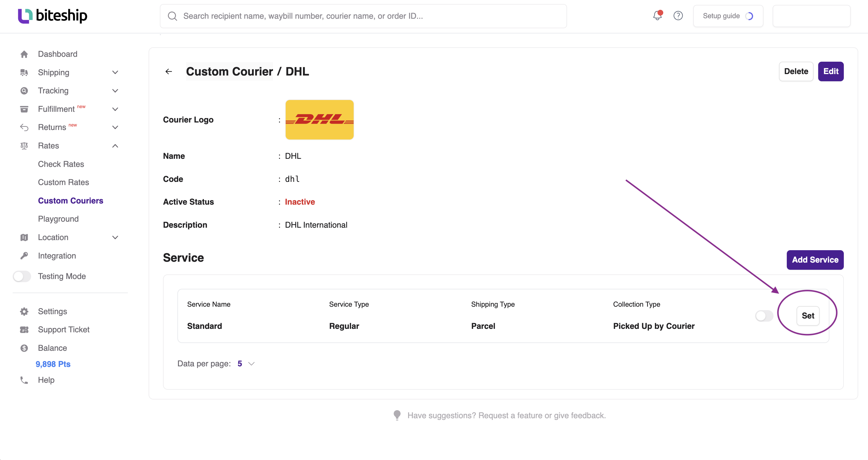This screenshot has height=460, width=868.
Task: Click the Tracking icon in sidebar
Action: tap(24, 91)
